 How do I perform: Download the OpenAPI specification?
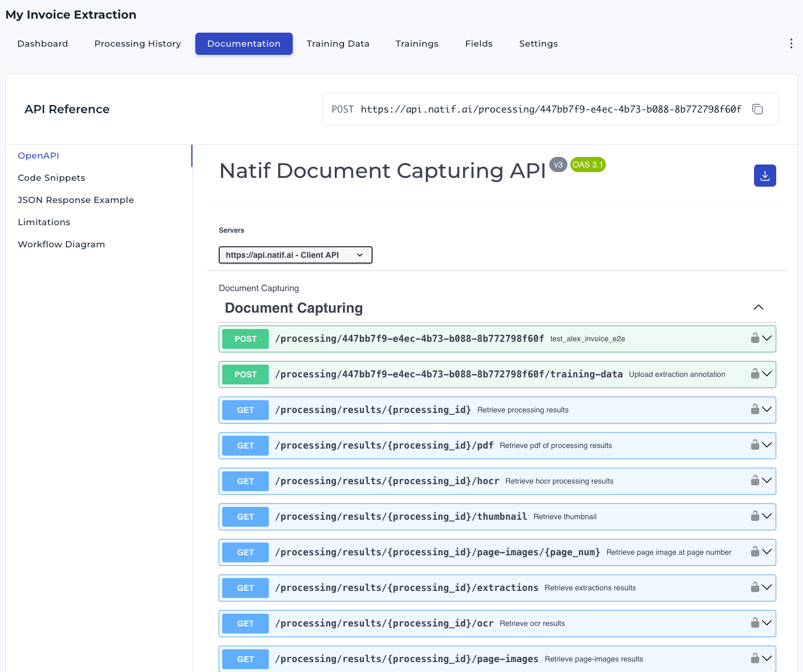tap(765, 176)
